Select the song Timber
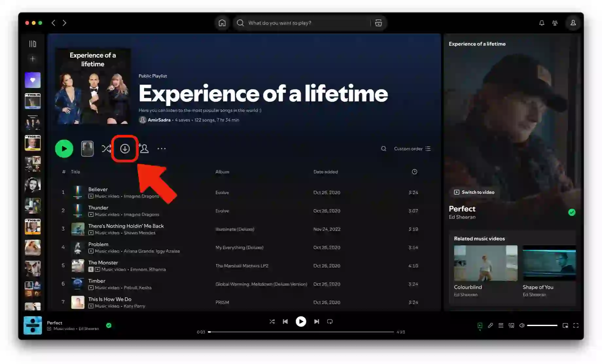The width and height of the screenshot is (602, 364). 97,281
